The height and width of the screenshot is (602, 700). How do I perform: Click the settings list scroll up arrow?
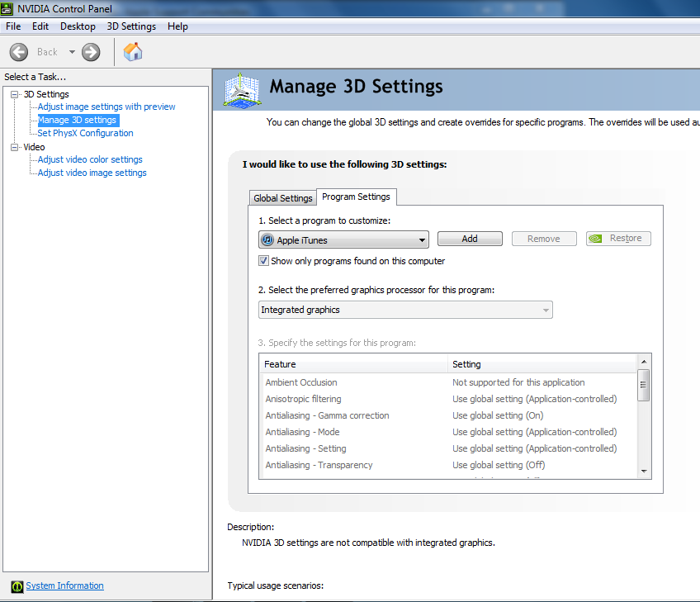pyautogui.click(x=644, y=362)
